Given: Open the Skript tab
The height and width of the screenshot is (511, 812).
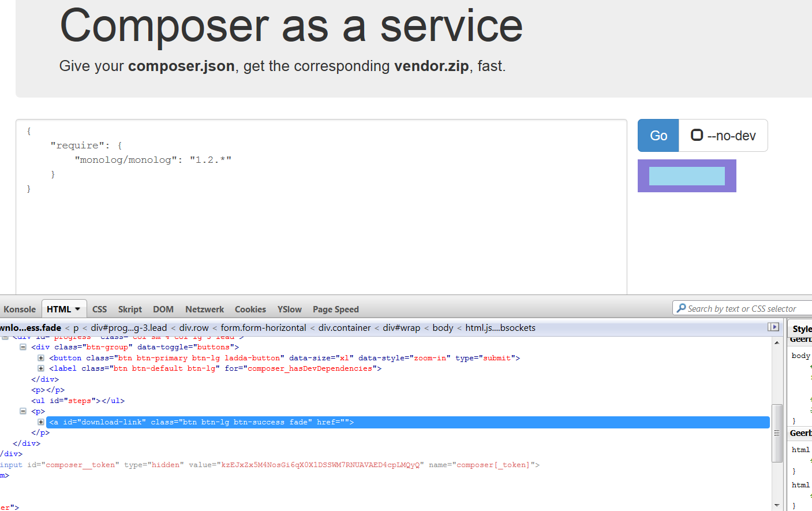Looking at the screenshot, I should [x=130, y=309].
